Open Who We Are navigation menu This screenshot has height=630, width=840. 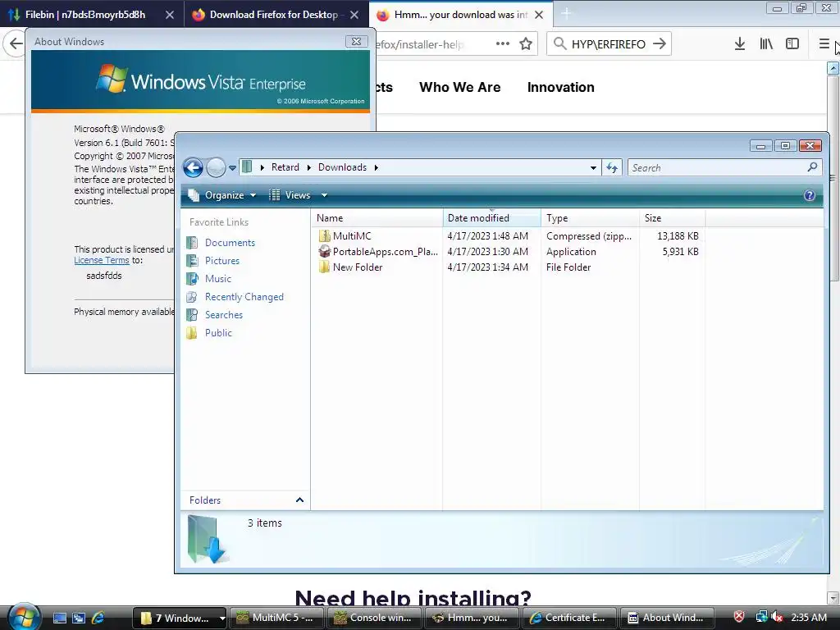(459, 87)
